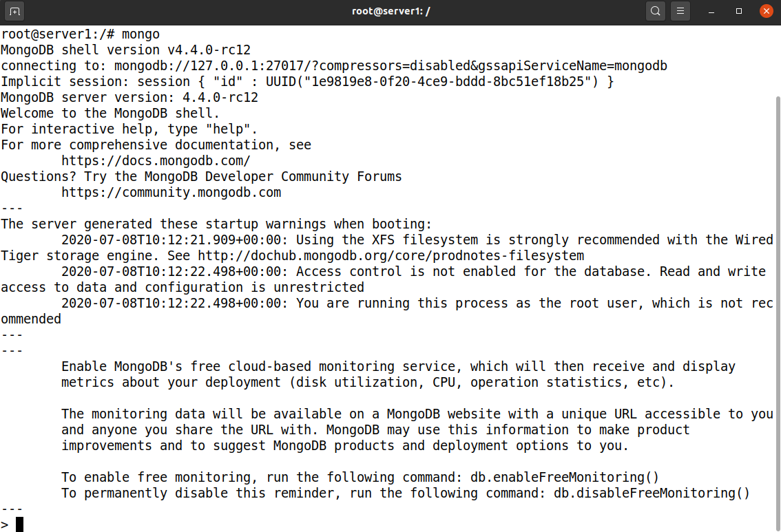
Task: Click the db.disableFreeMonitoring() command text
Action: point(652,493)
